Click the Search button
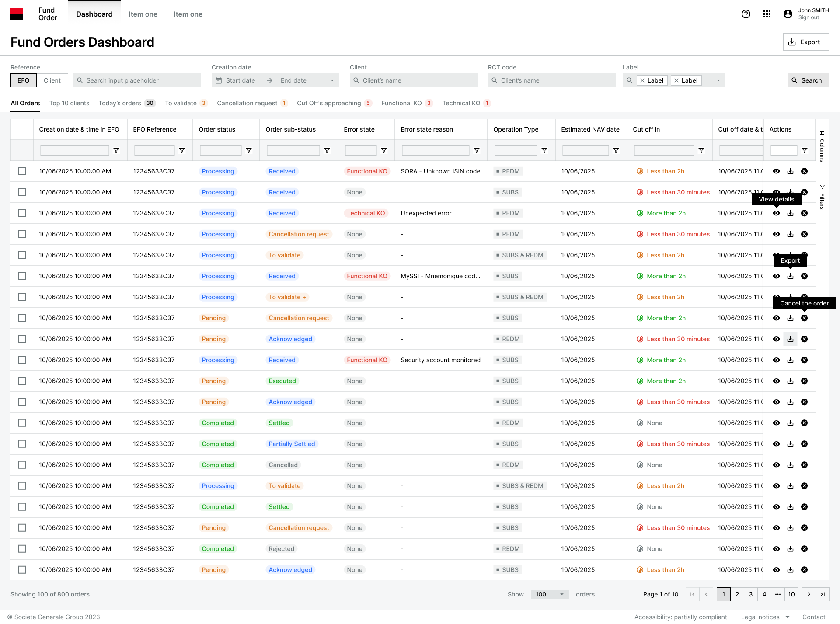Screen dimensions: 840x624 click(x=808, y=80)
